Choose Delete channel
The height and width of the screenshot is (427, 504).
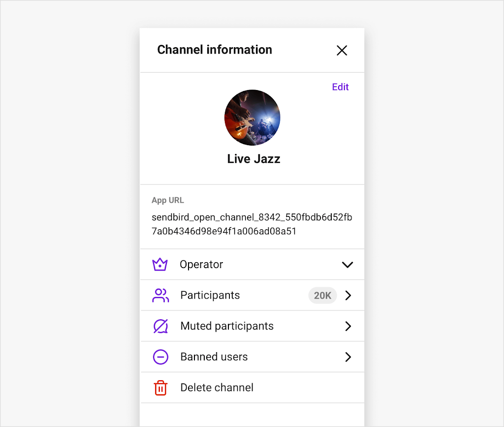click(252, 388)
